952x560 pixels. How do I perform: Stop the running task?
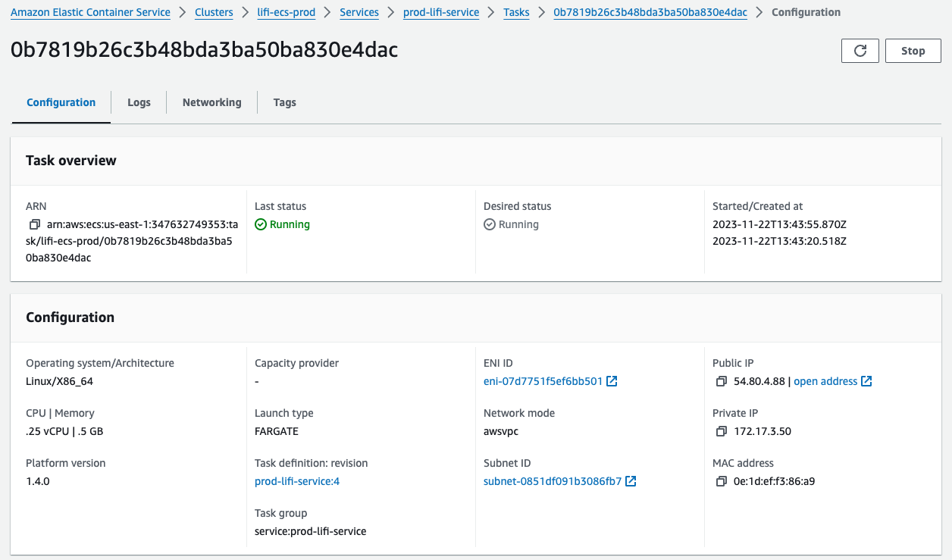tap(913, 51)
